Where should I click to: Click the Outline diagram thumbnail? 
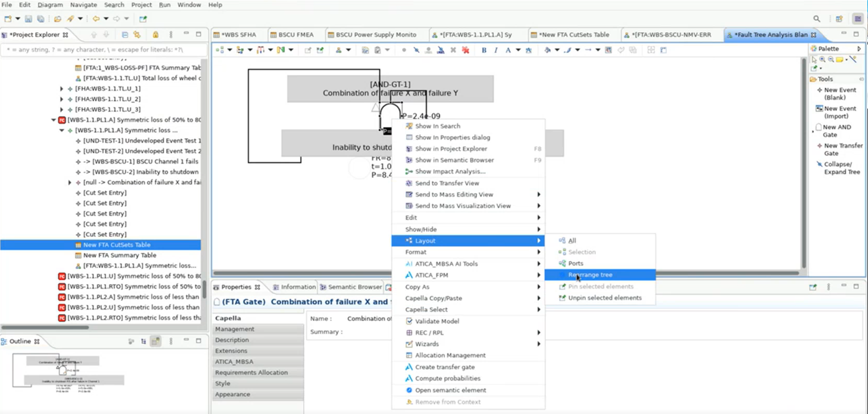(x=68, y=373)
